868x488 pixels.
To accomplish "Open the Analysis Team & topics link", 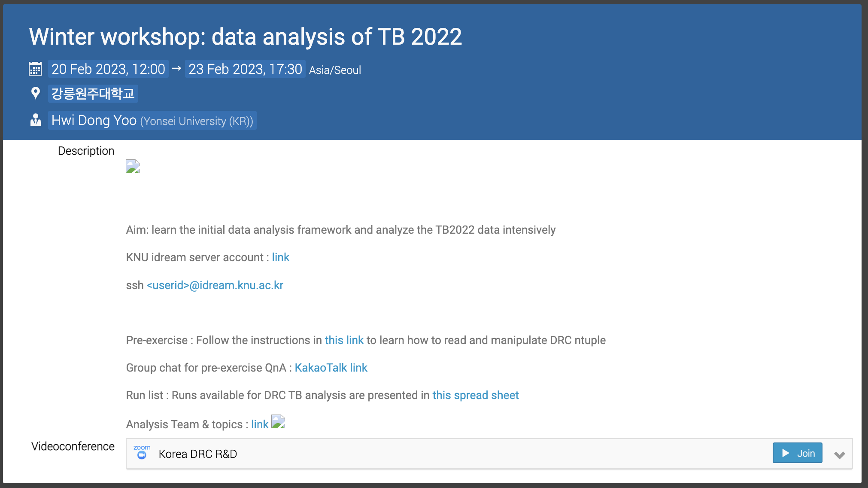I will [259, 424].
